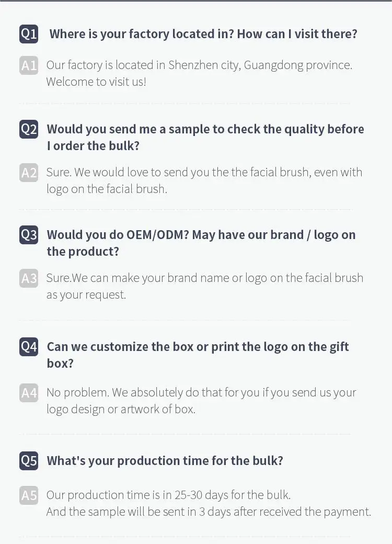Click the answer about logo design artwork
The height and width of the screenshot is (544, 392).
[x=201, y=400]
